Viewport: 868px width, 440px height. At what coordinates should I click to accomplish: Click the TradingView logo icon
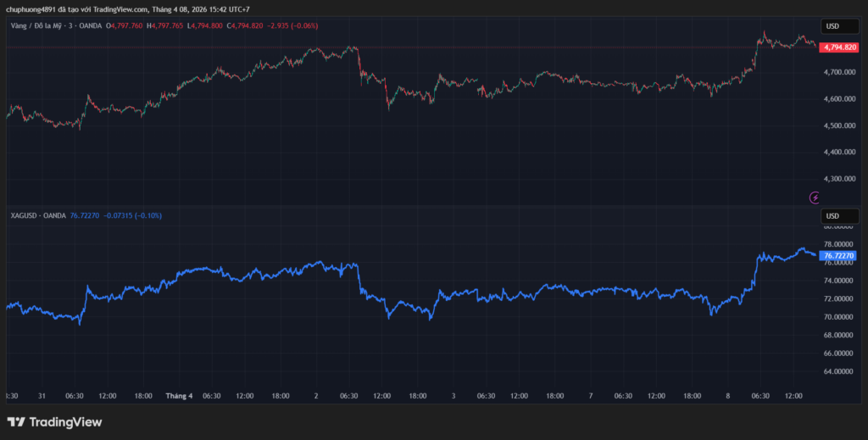point(15,421)
